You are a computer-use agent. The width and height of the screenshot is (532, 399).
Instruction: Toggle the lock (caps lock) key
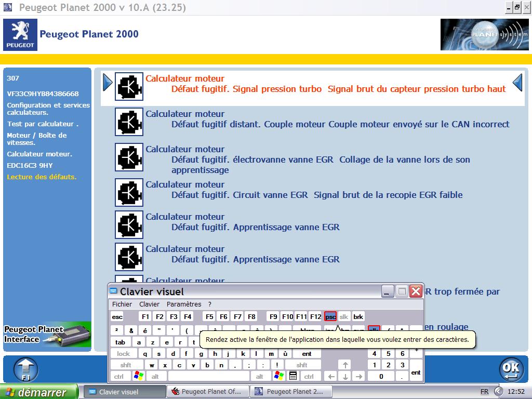tap(124, 354)
